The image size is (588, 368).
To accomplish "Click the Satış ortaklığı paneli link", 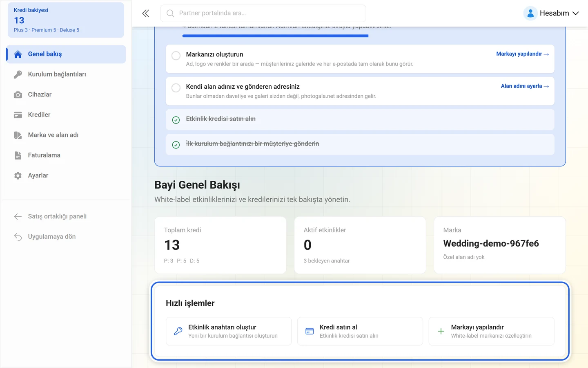I will 66,217.
